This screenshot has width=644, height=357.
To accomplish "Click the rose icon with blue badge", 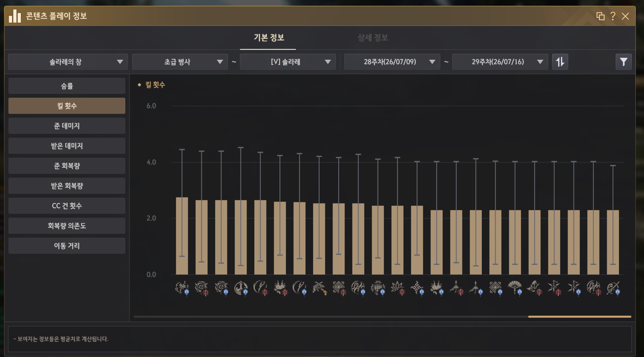I will (x=221, y=288).
